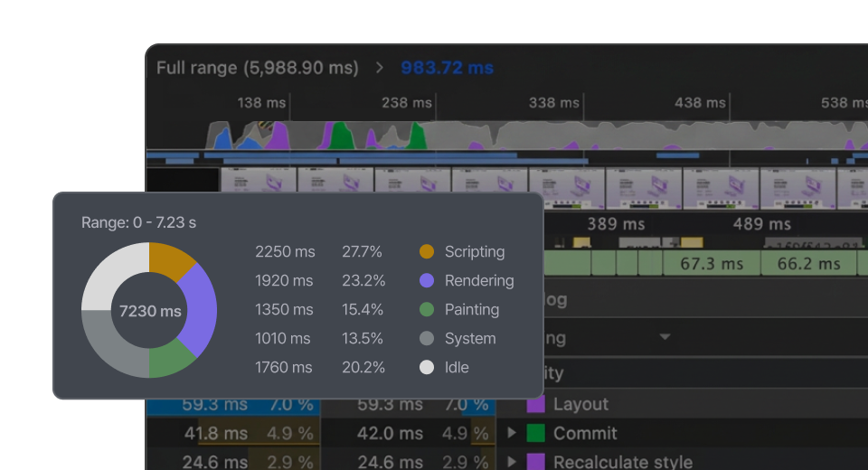Click the 23.2% rendering percentage
This screenshot has width=868, height=470.
click(363, 281)
